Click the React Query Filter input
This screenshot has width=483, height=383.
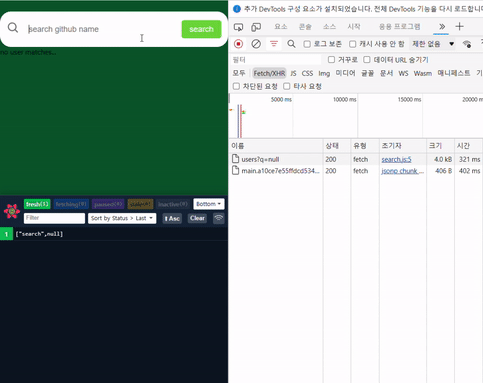(x=54, y=218)
